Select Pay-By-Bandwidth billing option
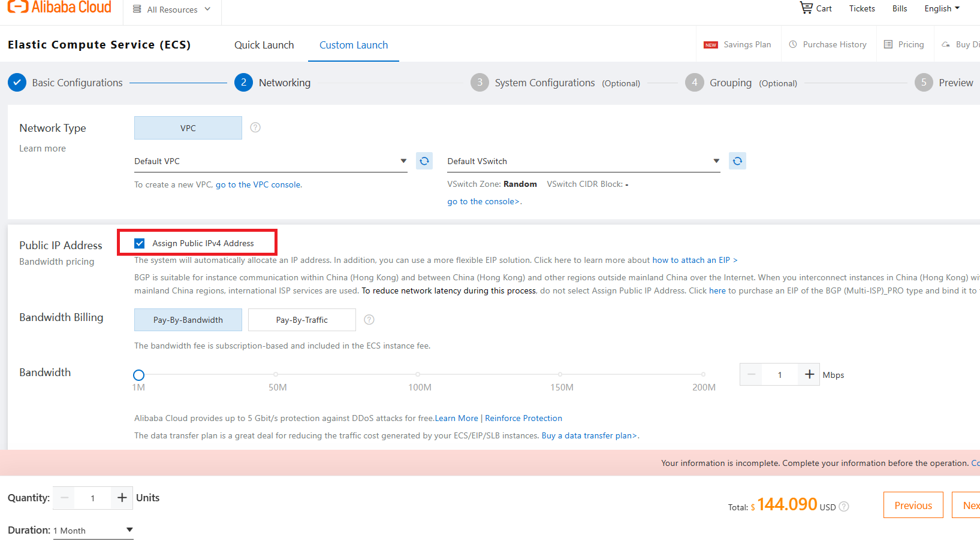980x542 pixels. click(x=188, y=320)
